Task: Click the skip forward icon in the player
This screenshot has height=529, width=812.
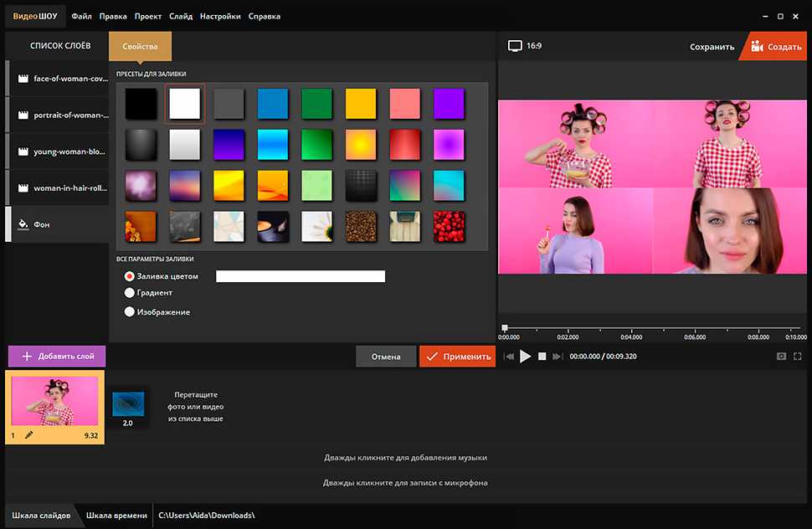Action: tap(558, 357)
